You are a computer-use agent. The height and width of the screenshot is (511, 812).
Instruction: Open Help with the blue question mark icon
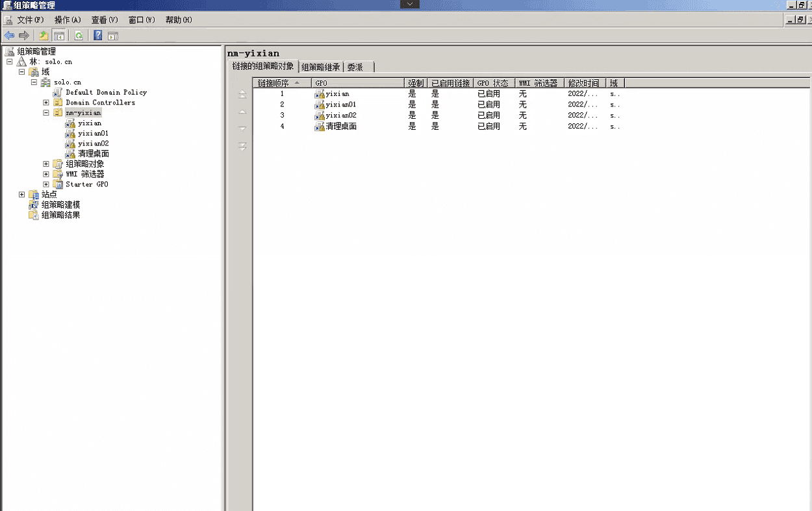[98, 36]
